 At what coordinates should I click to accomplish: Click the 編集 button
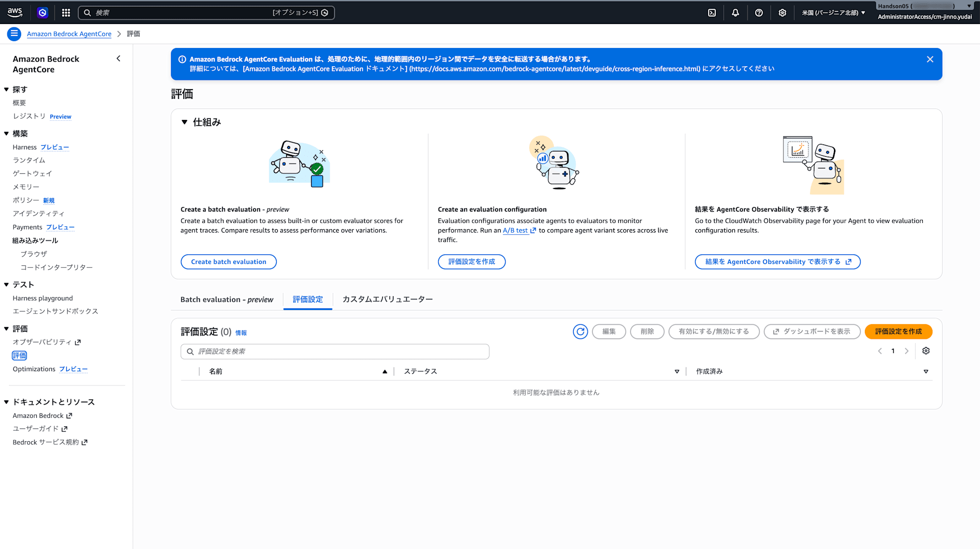[x=609, y=332]
